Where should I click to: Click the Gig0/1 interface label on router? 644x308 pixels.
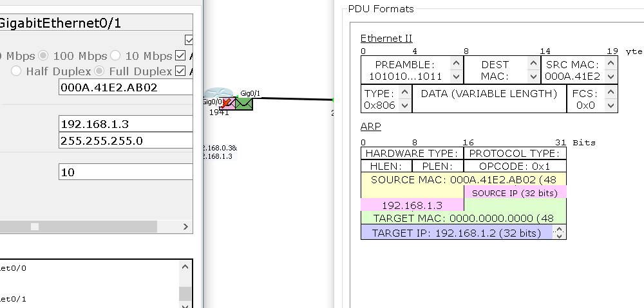250,93
